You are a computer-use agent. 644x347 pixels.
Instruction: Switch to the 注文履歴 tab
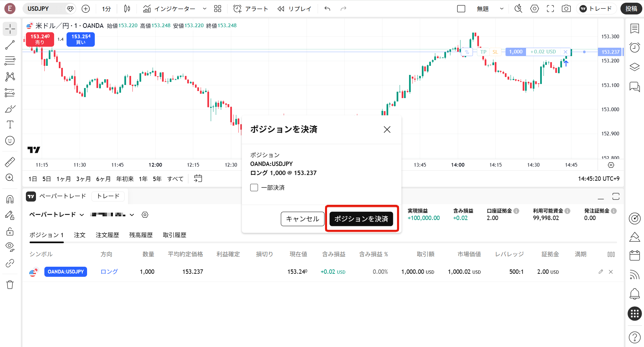(107, 235)
